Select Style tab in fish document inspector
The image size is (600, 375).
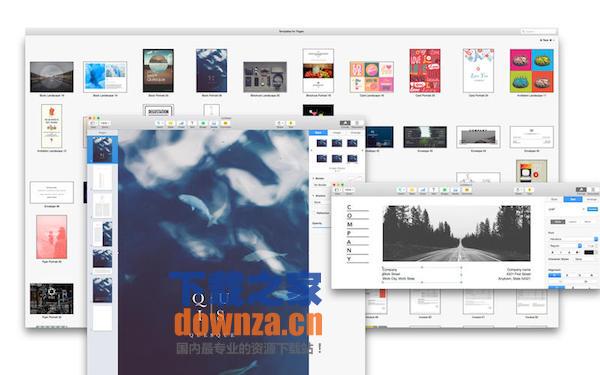[x=318, y=132]
